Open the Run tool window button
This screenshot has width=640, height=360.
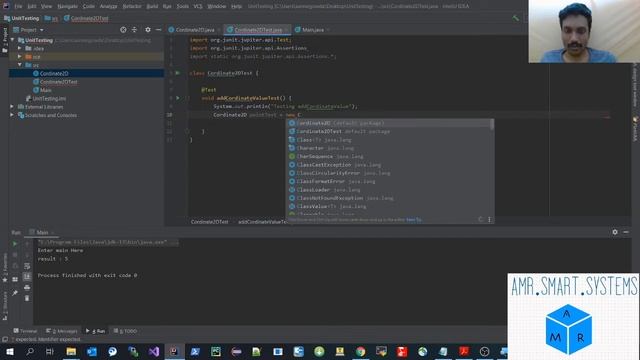click(x=95, y=331)
